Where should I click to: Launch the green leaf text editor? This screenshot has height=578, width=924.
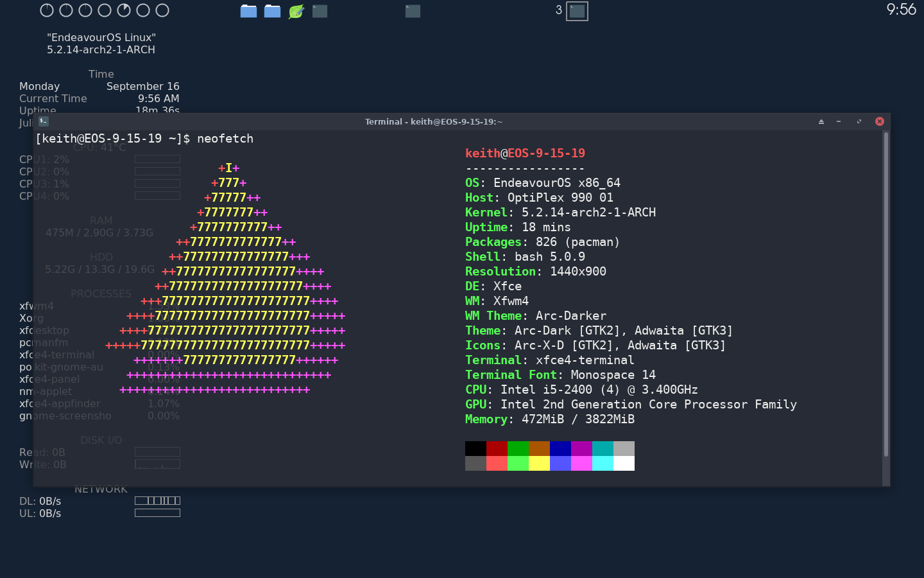tap(296, 11)
